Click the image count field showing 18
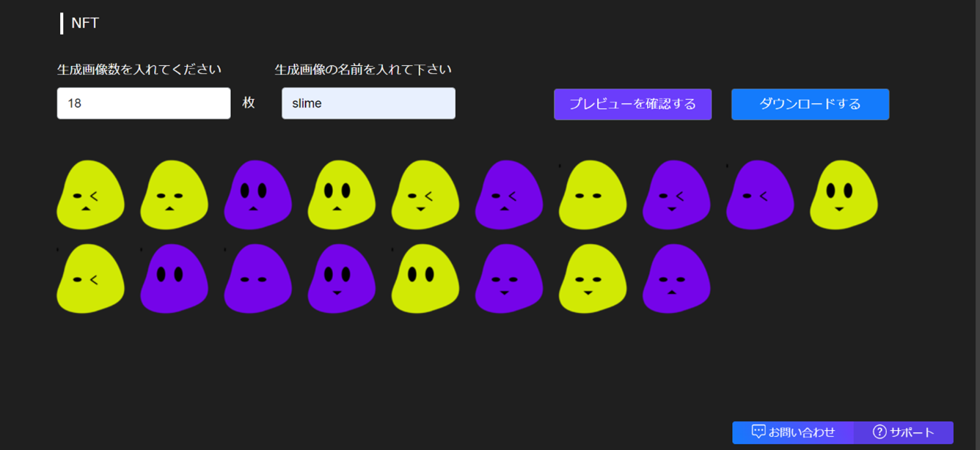Viewport: 980px width, 450px height. (143, 103)
